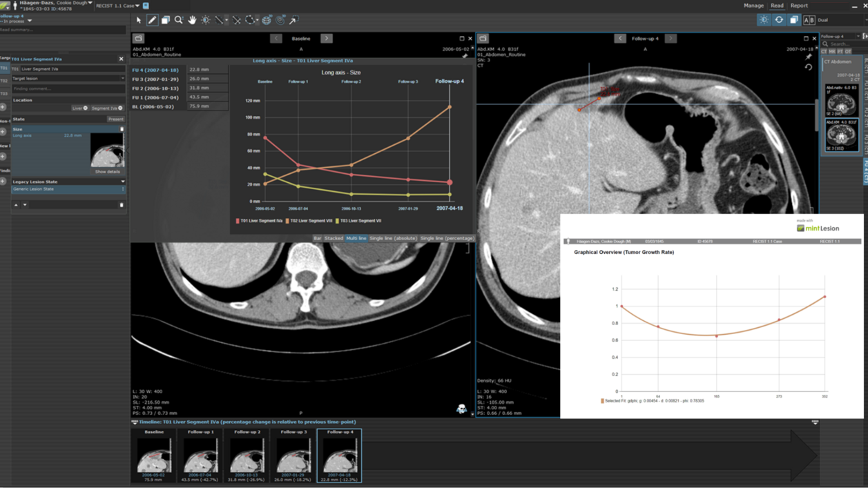The image size is (868, 488).
Task: Select the arrow pointer tool
Action: (x=139, y=20)
